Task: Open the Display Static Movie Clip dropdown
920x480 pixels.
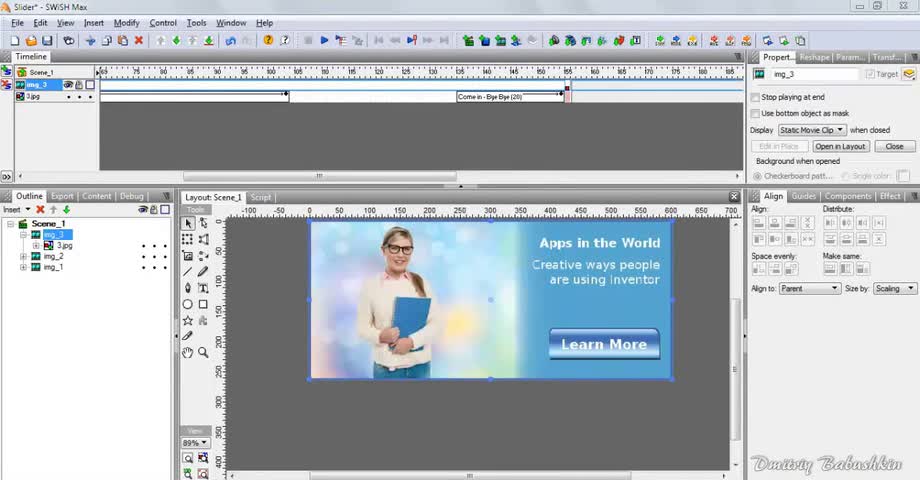Action: [812, 130]
